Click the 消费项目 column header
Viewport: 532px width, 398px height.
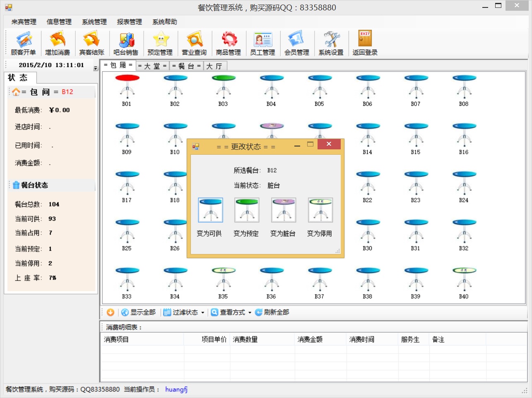click(117, 339)
